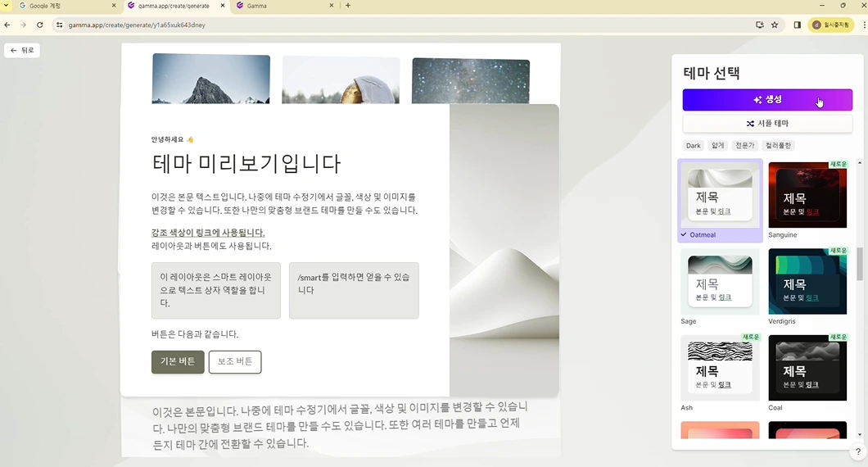
Task: Click the 기본 버튼 primary button
Action: coord(178,362)
